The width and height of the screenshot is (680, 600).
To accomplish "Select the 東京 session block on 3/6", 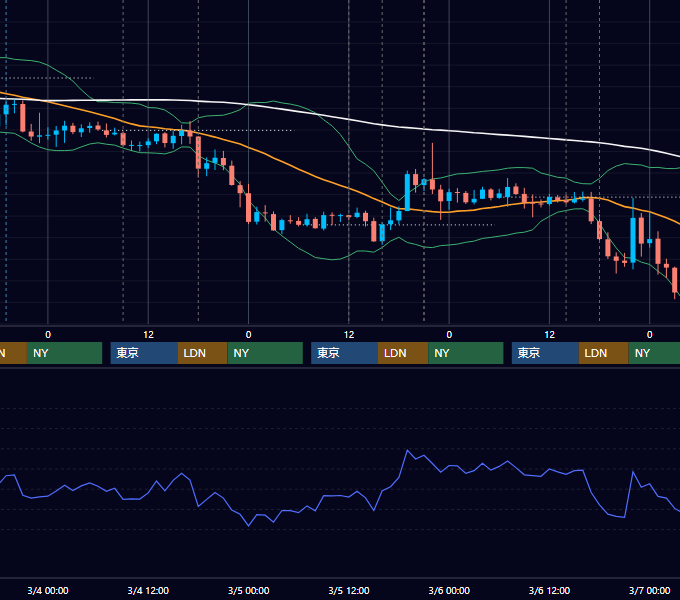I will [x=545, y=353].
